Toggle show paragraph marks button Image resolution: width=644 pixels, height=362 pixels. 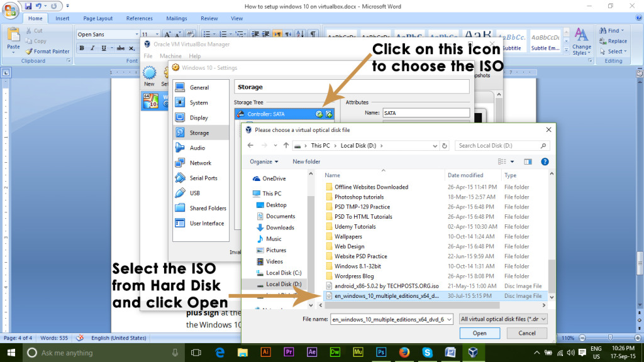(x=313, y=34)
